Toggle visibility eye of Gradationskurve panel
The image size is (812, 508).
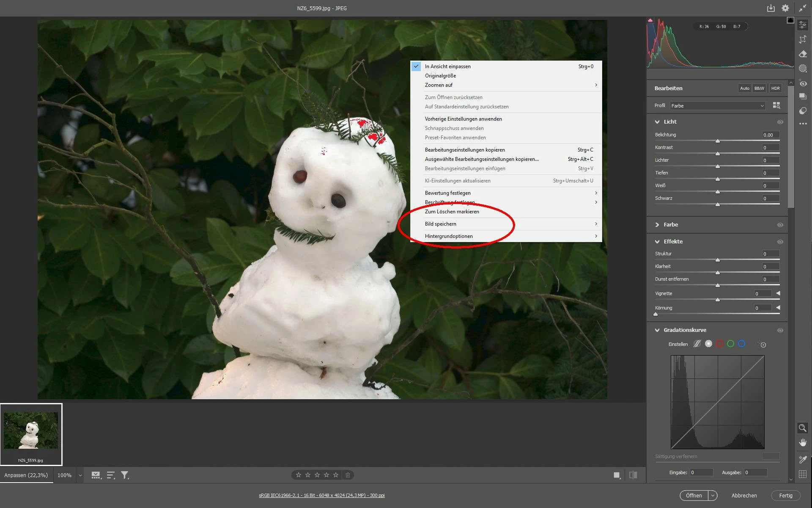[x=780, y=330]
